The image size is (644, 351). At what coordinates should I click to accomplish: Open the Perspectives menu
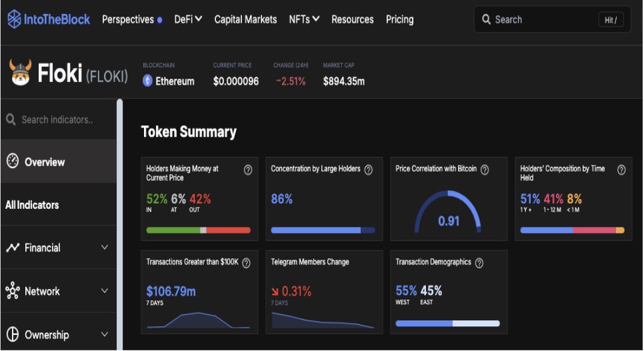(131, 19)
